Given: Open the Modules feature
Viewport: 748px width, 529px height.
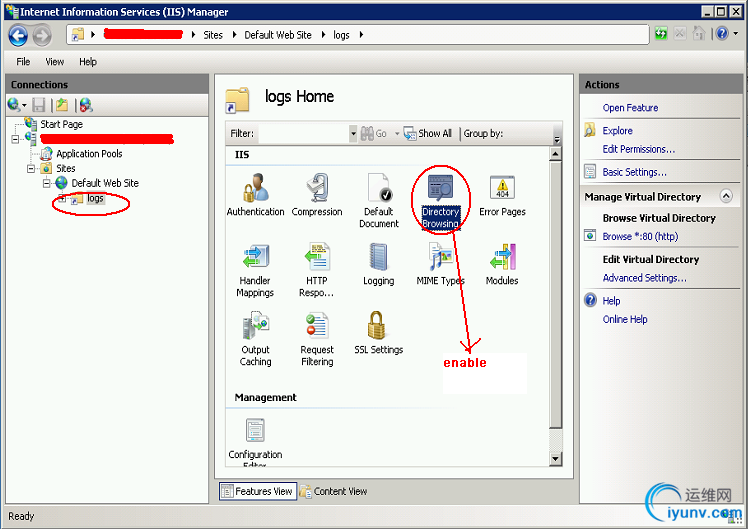Looking at the screenshot, I should (502, 264).
